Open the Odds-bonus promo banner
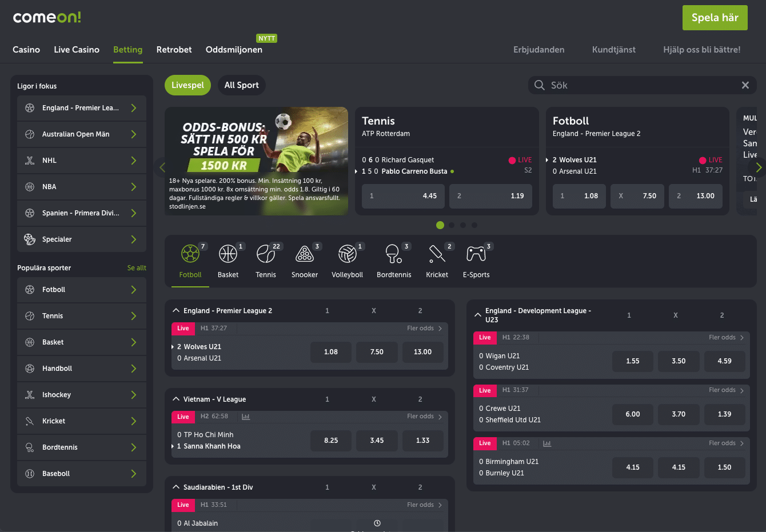The height and width of the screenshot is (532, 766). coord(257,161)
